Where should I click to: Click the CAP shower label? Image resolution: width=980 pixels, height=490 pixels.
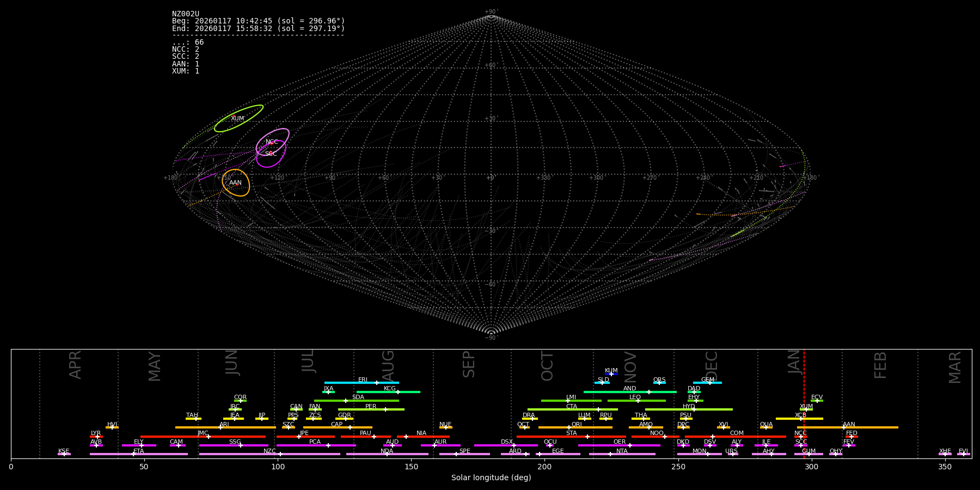pos(337,425)
